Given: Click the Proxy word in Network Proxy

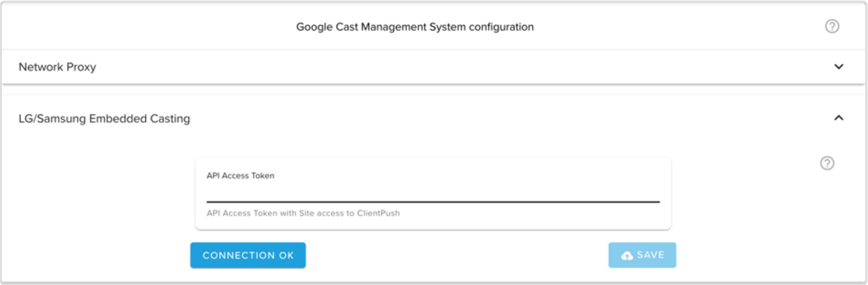Looking at the screenshot, I should pyautogui.click(x=81, y=67).
